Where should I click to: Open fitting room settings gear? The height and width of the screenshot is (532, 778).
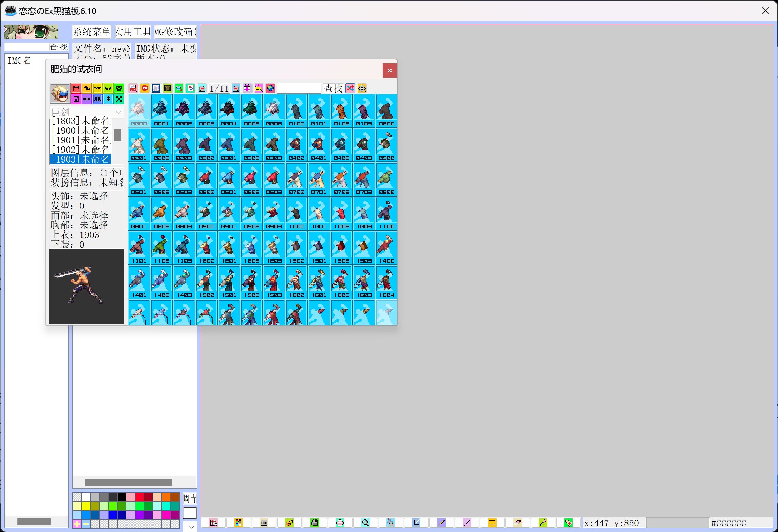362,88
